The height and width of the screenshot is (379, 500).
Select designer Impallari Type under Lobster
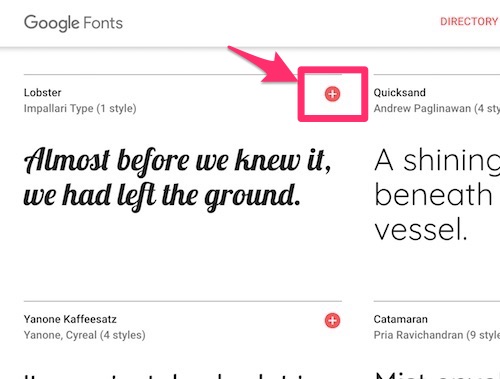(59, 108)
